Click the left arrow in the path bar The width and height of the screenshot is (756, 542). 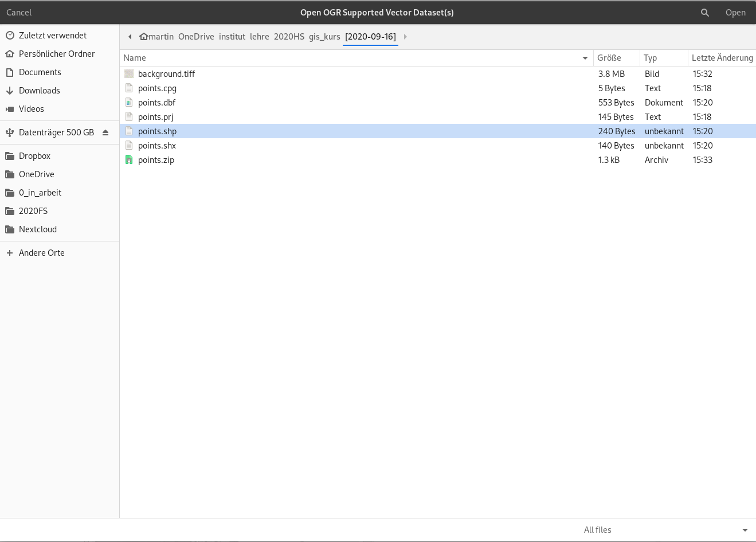pyautogui.click(x=130, y=37)
